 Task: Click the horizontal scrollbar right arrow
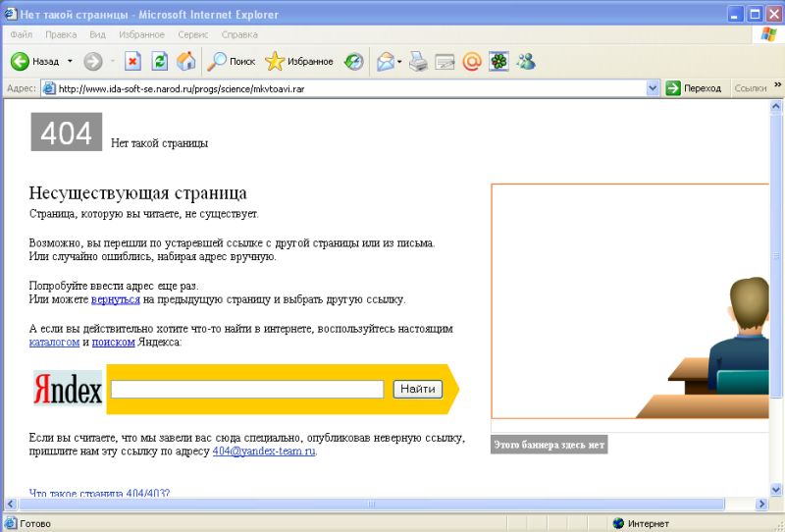pos(761,504)
